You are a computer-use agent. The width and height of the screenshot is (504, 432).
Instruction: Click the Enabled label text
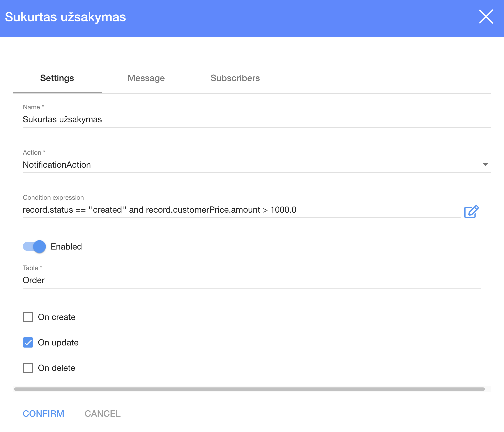coord(66,247)
